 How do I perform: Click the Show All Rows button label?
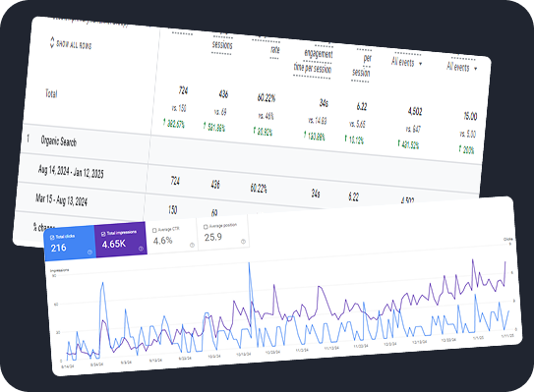74,44
